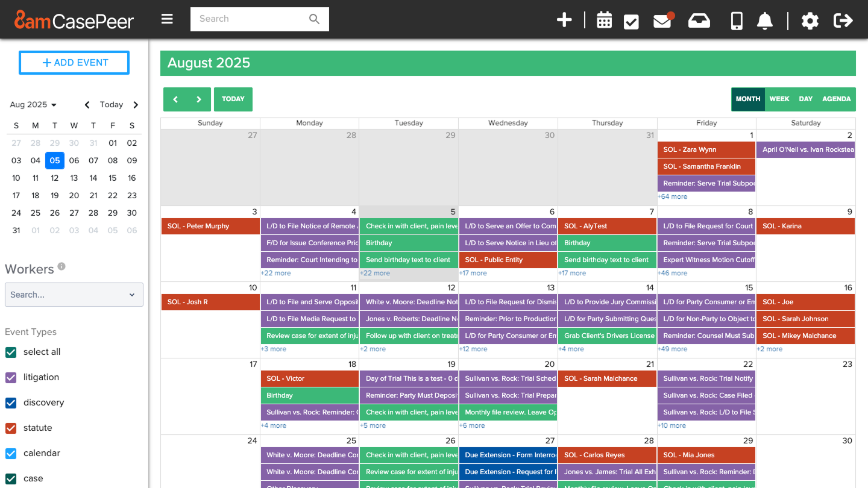Open the tasks checkmark icon
This screenshot has height=488, width=868.
click(631, 21)
